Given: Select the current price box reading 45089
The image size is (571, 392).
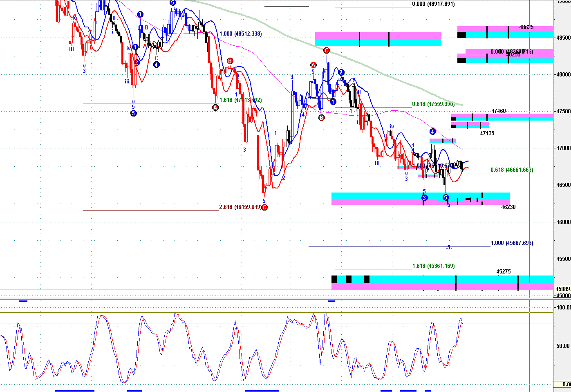Looking at the screenshot, I should (x=562, y=289).
